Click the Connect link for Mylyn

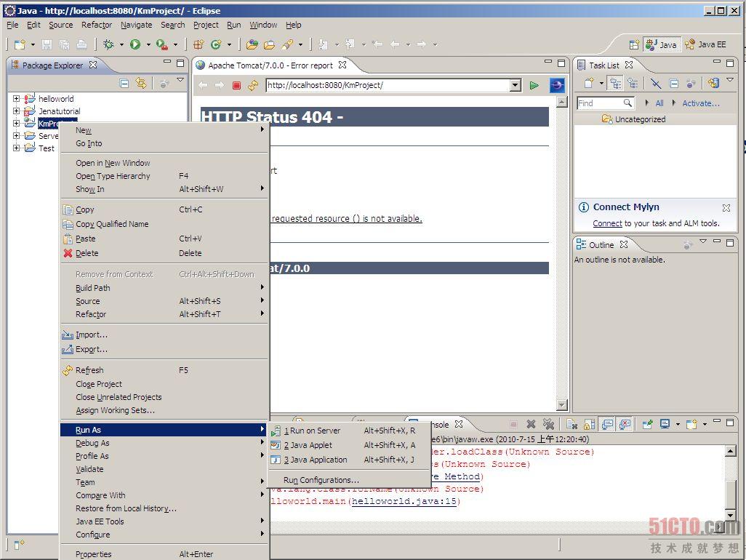607,223
